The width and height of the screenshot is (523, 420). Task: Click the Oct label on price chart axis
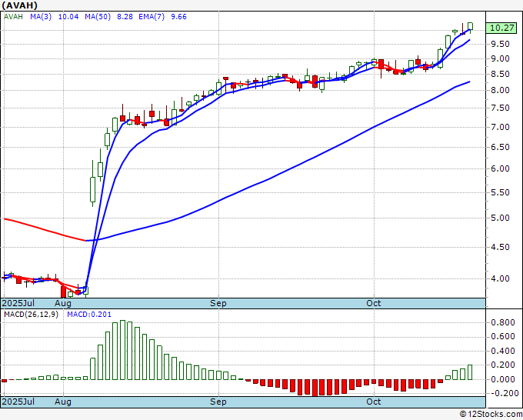[x=374, y=303]
